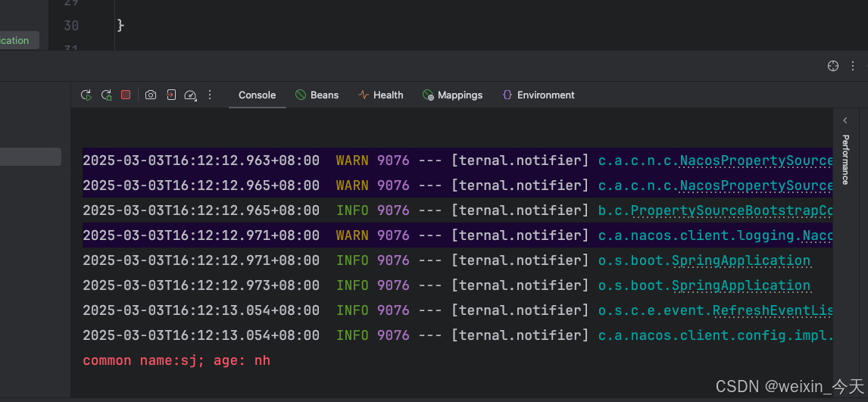Click line number 30 in the editor gutter
Viewport: 868px width, 402px height.
(71, 26)
